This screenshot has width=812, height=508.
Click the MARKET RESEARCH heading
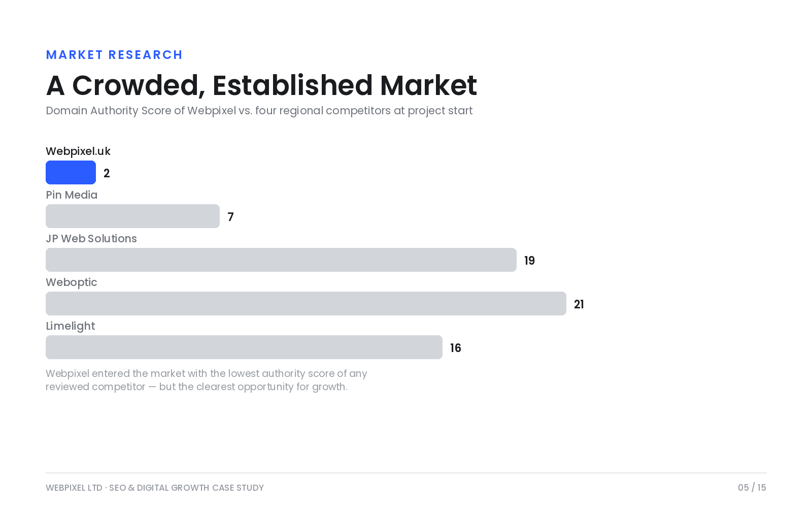114,55
